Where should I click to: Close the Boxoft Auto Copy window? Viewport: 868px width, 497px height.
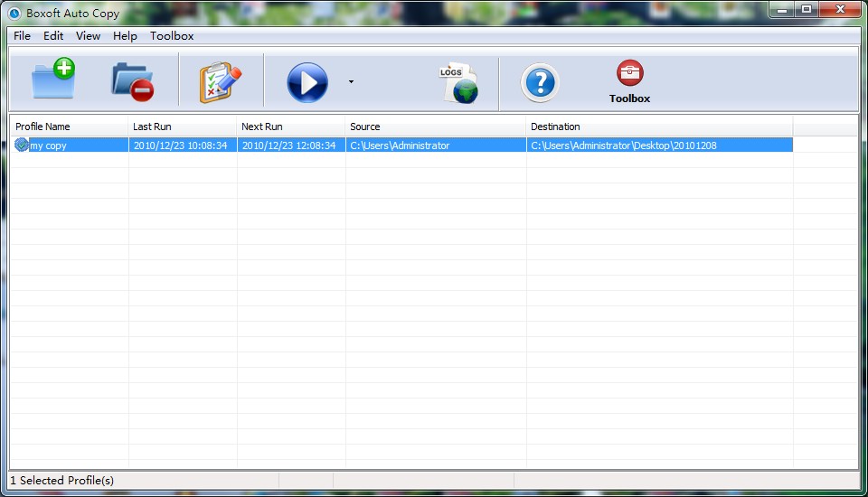click(840, 9)
